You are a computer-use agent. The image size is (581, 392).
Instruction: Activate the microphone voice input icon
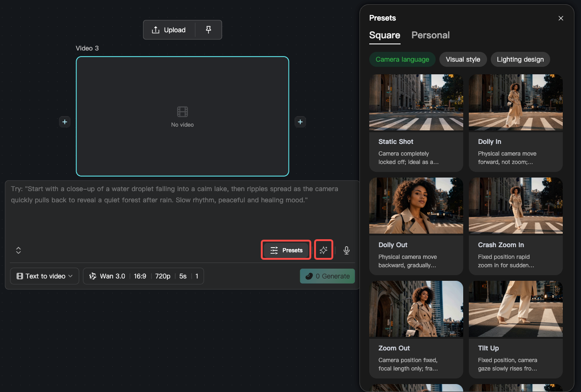[346, 250]
